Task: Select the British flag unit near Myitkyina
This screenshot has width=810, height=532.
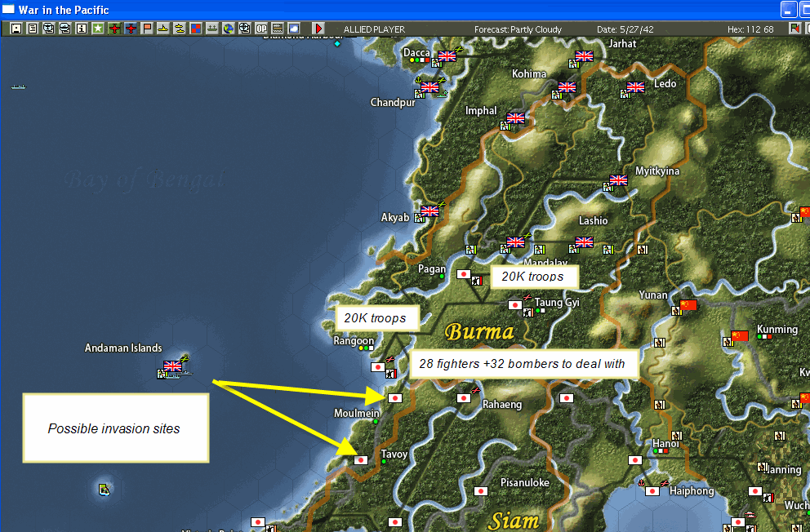Action: (x=618, y=180)
